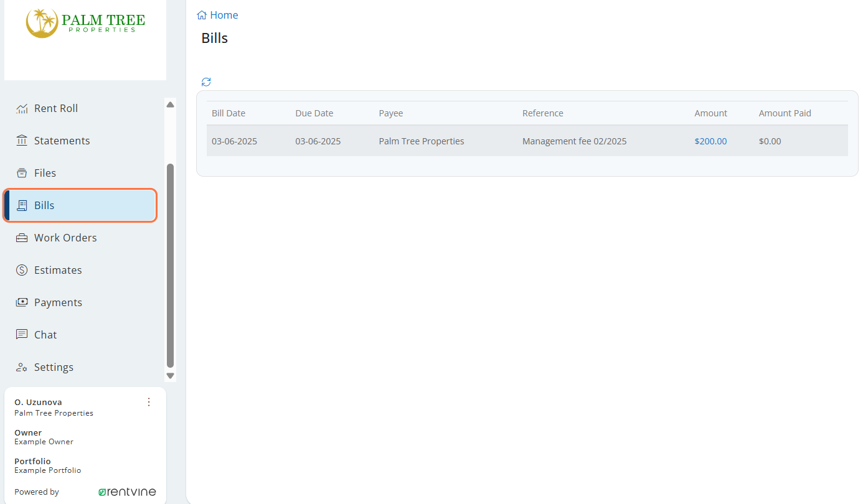Click the Bills receipt icon
Screen dimensions: 868x504
[22, 205]
